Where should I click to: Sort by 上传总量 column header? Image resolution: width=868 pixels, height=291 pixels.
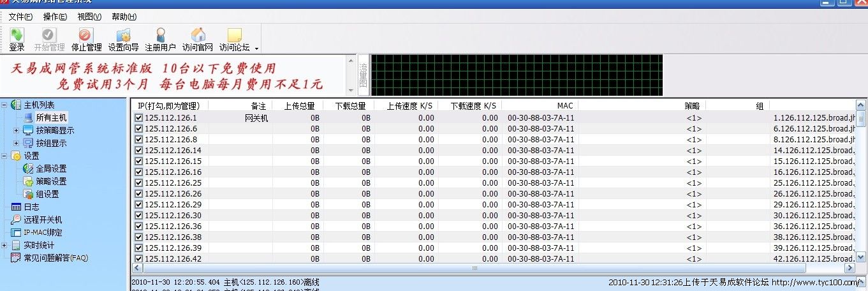click(x=297, y=106)
